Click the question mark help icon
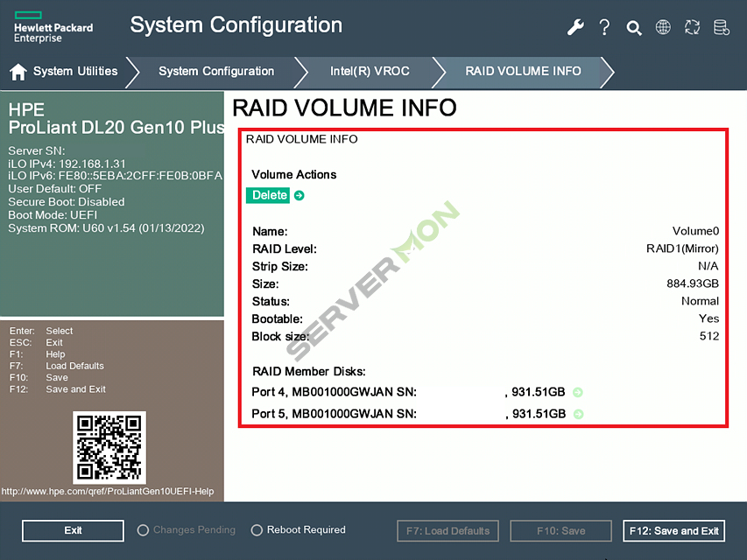 click(604, 27)
